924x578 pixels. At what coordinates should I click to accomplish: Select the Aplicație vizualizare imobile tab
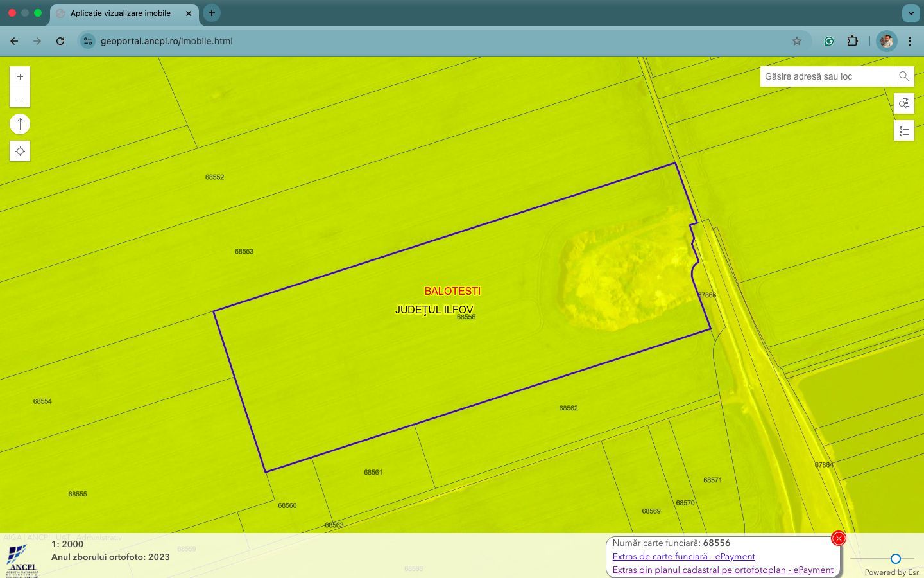click(121, 13)
